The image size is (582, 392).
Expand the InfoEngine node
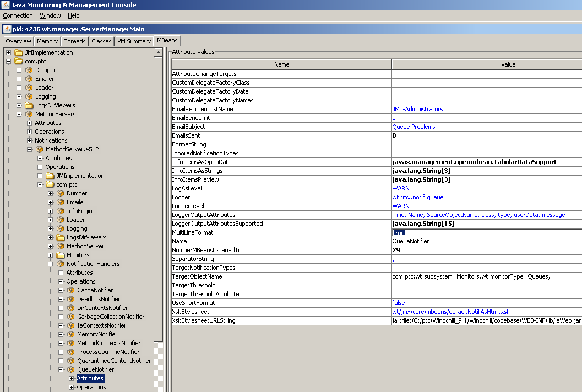tap(51, 211)
